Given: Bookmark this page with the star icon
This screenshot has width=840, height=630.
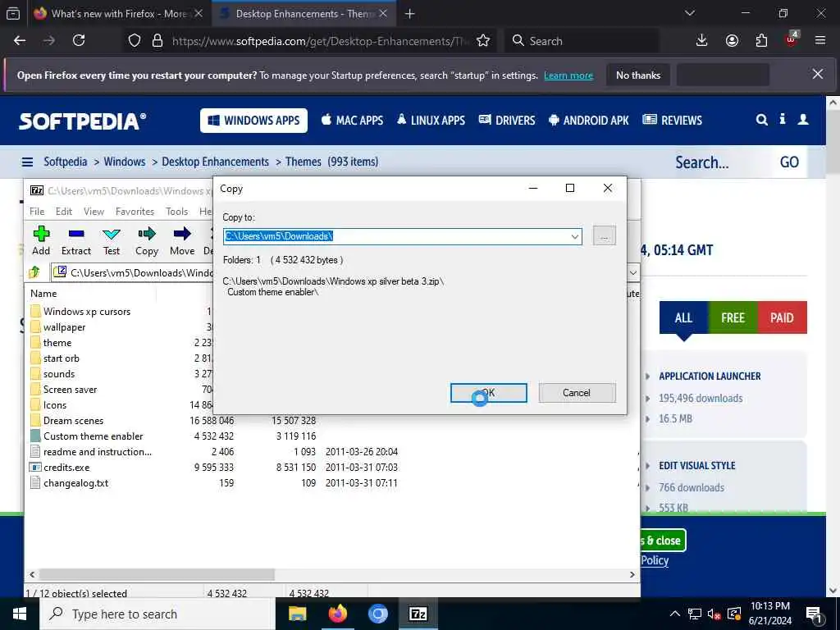Looking at the screenshot, I should 483,41.
